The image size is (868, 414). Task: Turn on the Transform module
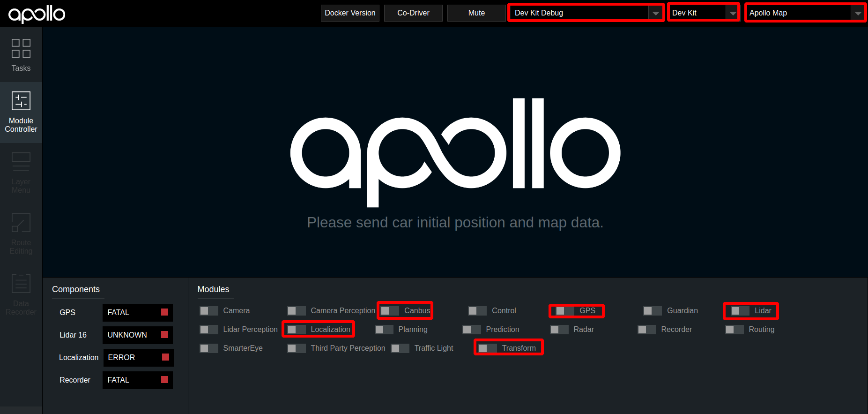click(x=488, y=348)
